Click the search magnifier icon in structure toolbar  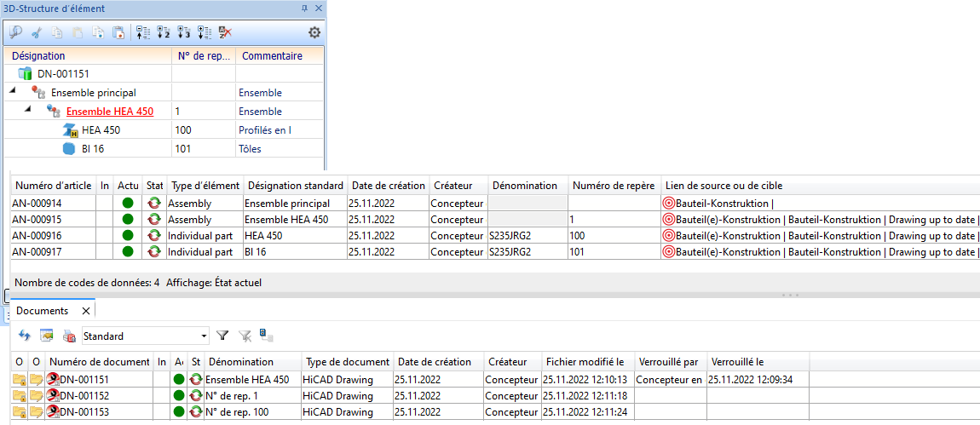pos(16,32)
